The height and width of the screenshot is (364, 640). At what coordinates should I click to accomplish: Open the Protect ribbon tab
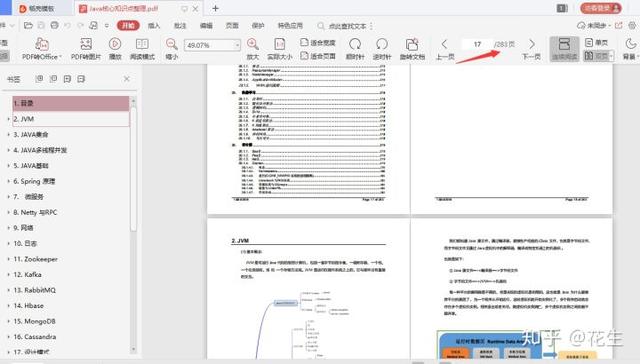click(x=258, y=26)
